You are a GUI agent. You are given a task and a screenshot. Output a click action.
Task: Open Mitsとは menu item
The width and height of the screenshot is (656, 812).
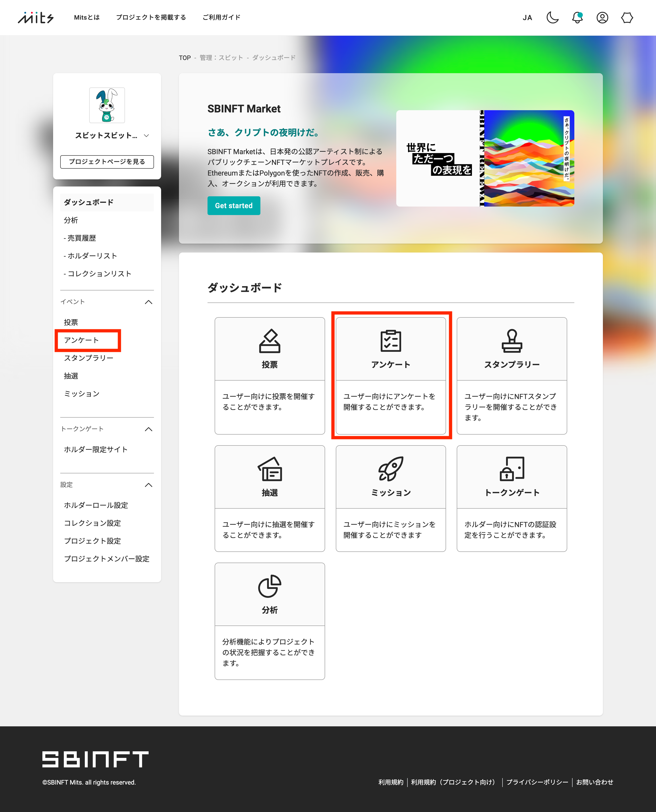coord(87,17)
